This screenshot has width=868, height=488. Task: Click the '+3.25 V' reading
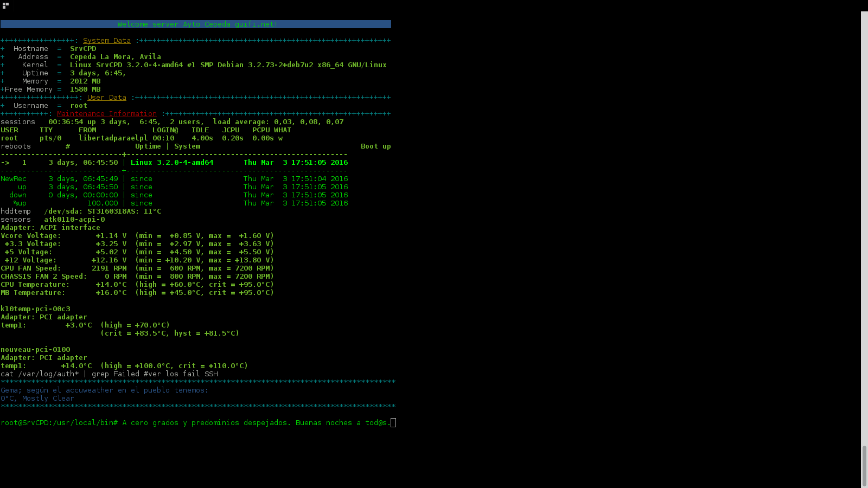(111, 244)
